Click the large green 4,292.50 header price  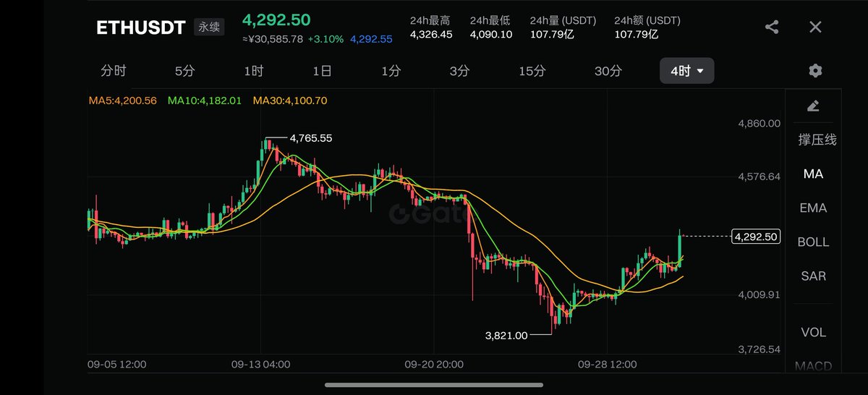pyautogui.click(x=276, y=19)
